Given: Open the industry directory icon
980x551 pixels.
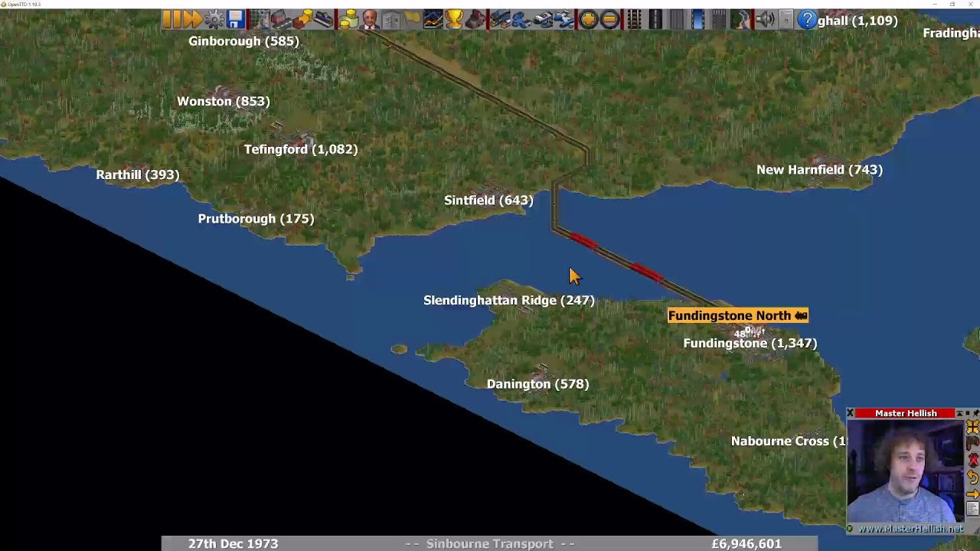Looking at the screenshot, I should point(475,20).
